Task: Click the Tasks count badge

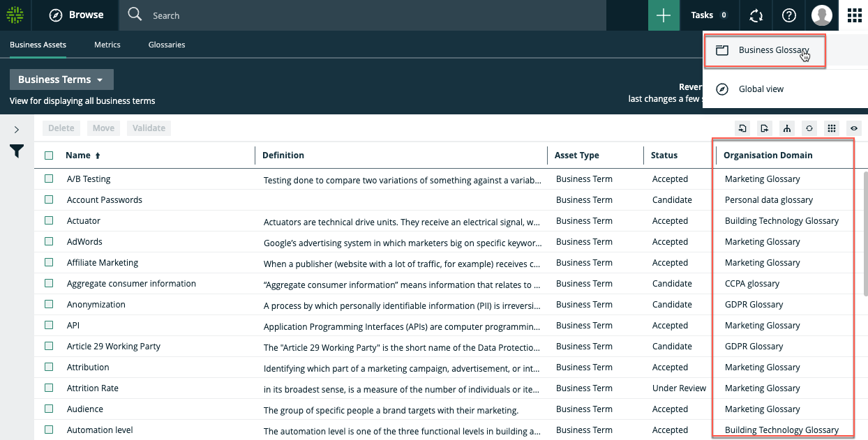Action: pos(724,15)
